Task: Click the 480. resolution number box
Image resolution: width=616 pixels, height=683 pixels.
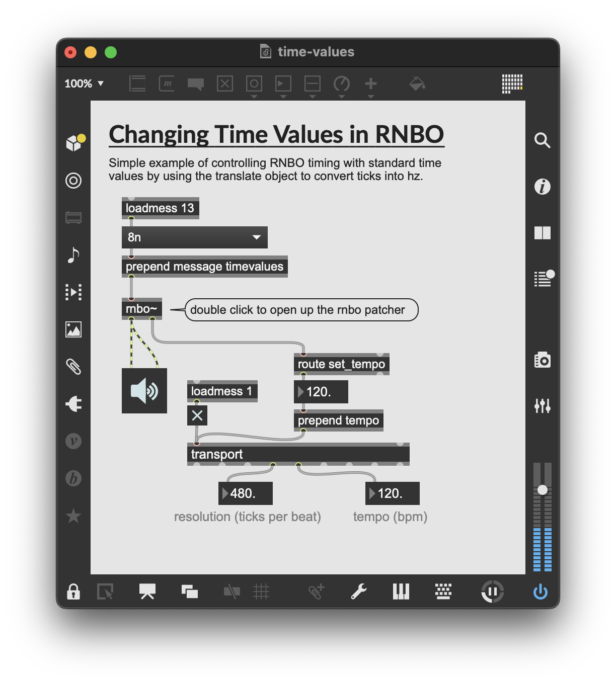Action: tap(246, 493)
